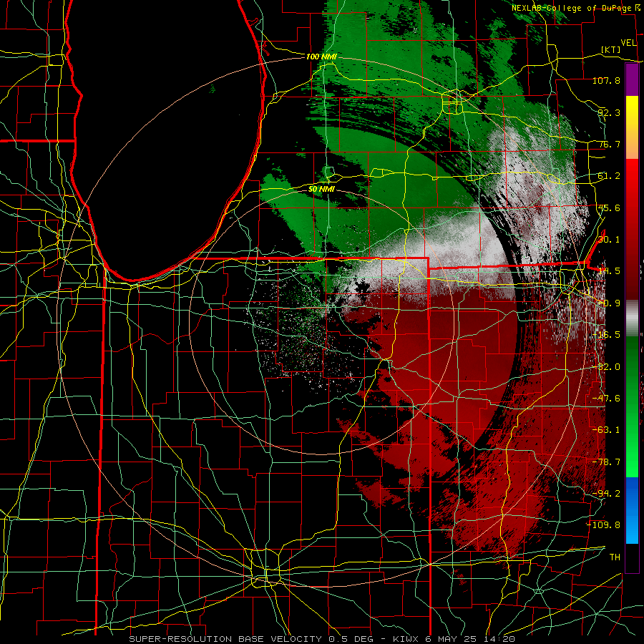Click the 30.1 value on velocity scale
Viewport: 644px width, 644px height.
pyautogui.click(x=609, y=240)
